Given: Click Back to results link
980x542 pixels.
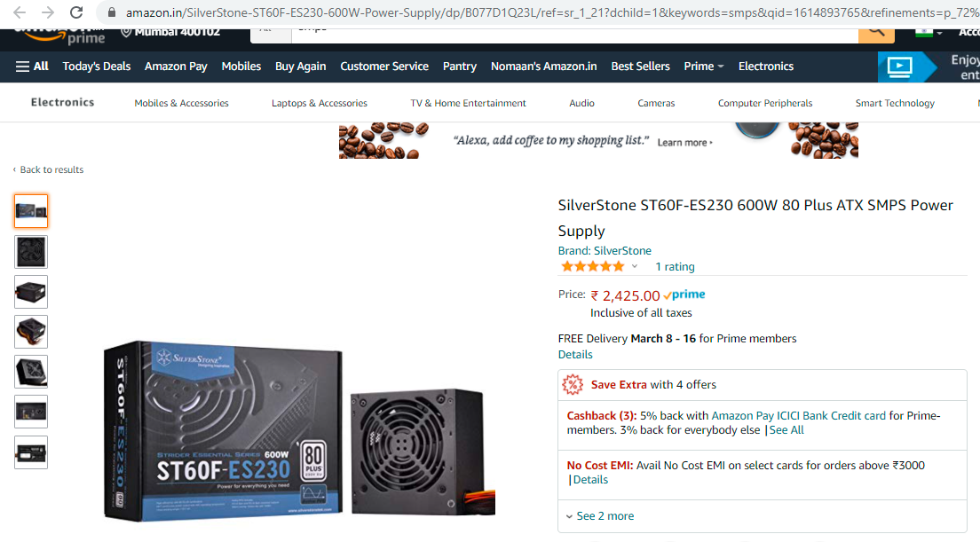Looking at the screenshot, I should [x=48, y=169].
